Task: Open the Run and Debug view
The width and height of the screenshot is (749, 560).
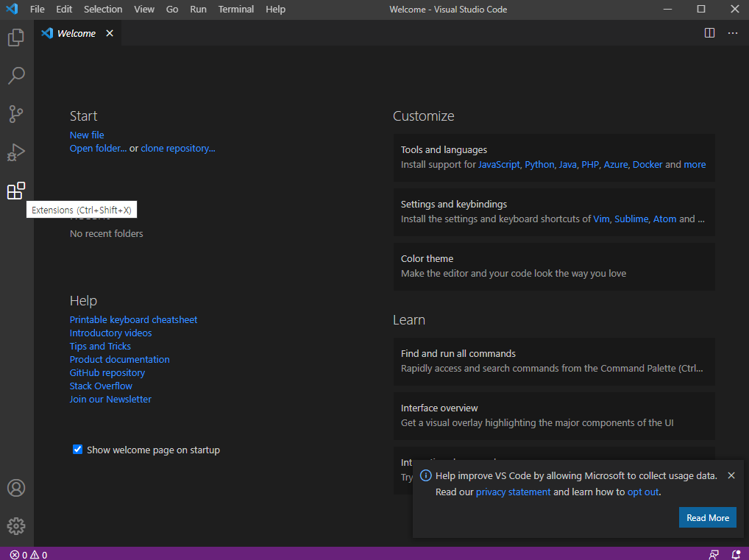Action: pyautogui.click(x=16, y=152)
